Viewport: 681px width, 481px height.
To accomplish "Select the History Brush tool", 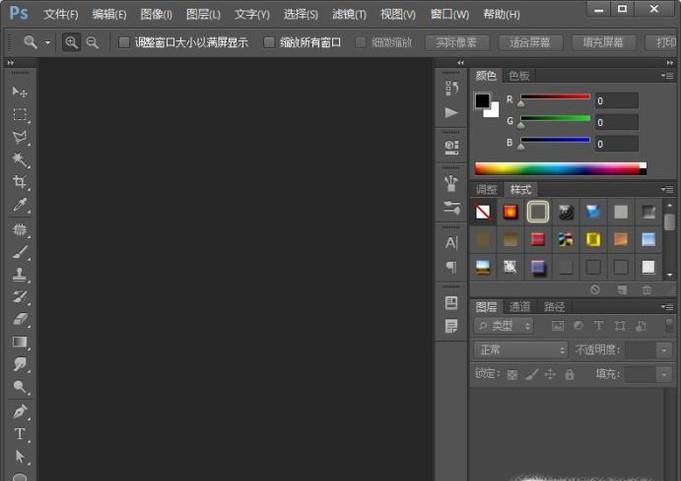I will coord(20,297).
